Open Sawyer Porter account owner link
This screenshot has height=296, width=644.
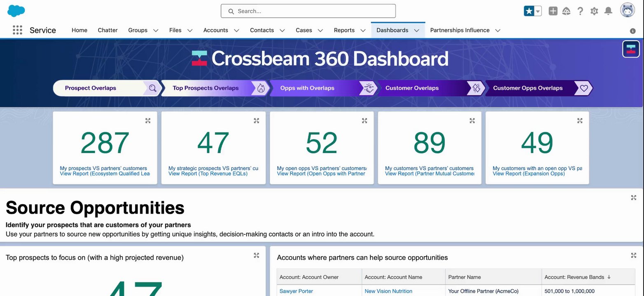tap(296, 291)
